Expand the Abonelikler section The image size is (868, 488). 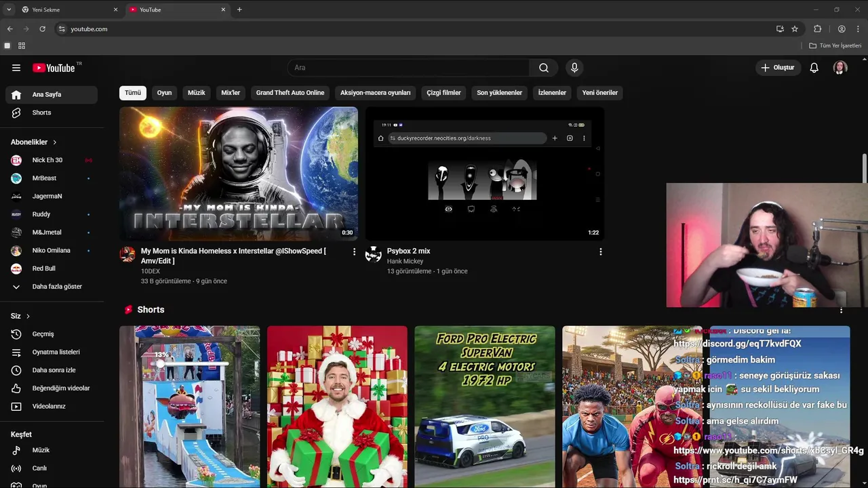34,142
